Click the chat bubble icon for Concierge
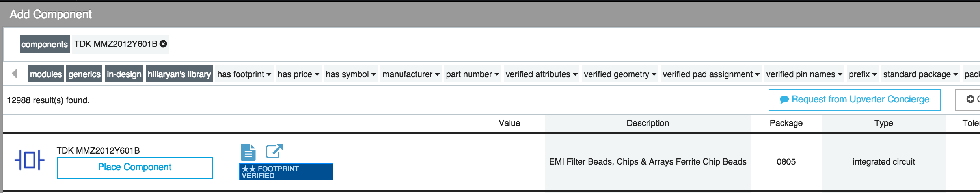The image size is (980, 193). [784, 100]
